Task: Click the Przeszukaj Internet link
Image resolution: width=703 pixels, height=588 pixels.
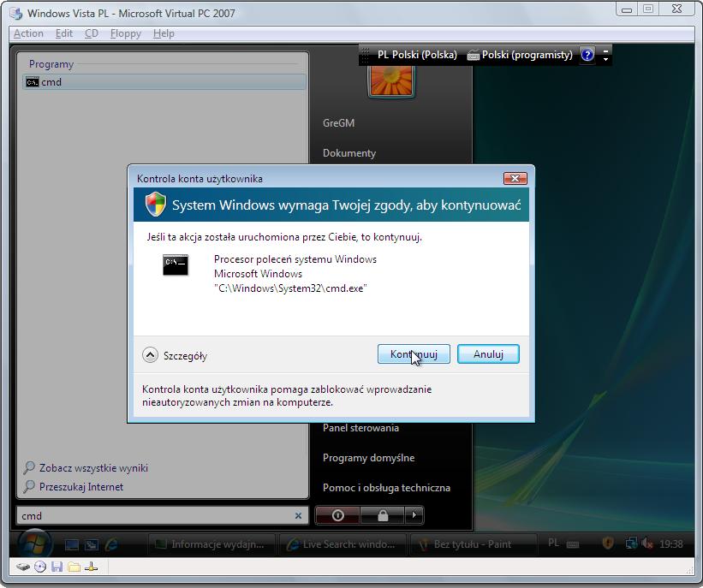Action: click(80, 487)
